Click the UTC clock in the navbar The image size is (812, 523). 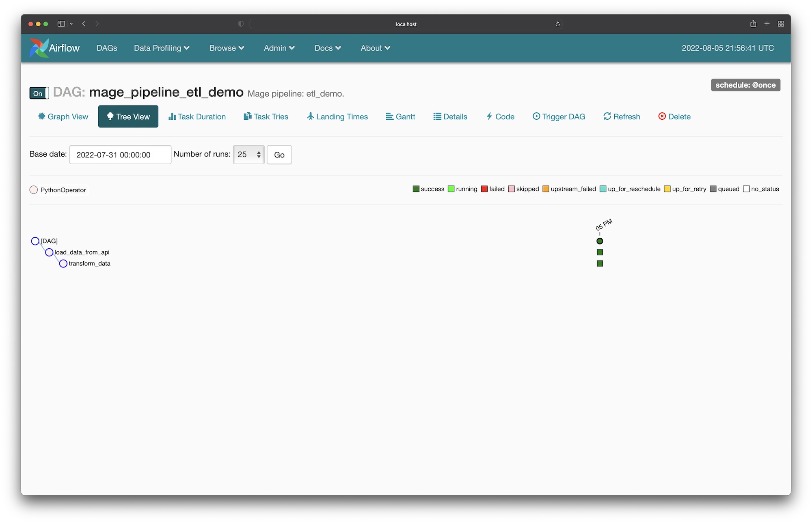point(728,48)
